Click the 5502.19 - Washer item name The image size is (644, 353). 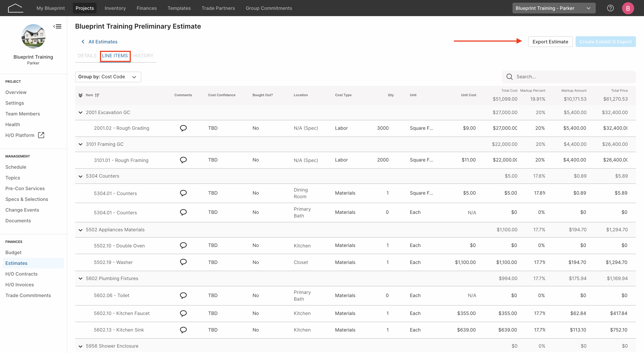(113, 262)
